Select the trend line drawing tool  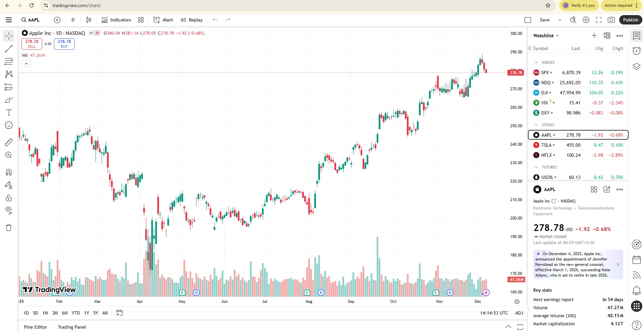point(9,49)
